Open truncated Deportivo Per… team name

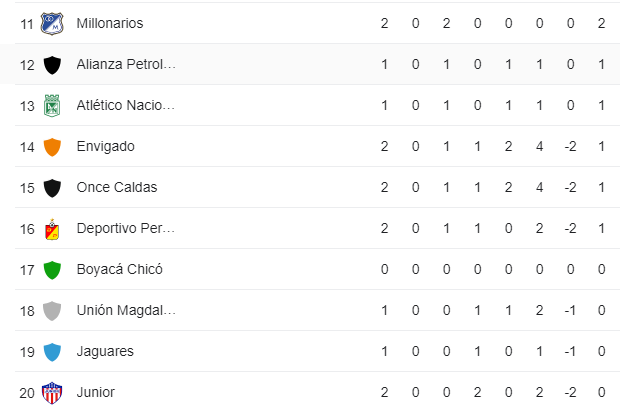(x=126, y=228)
